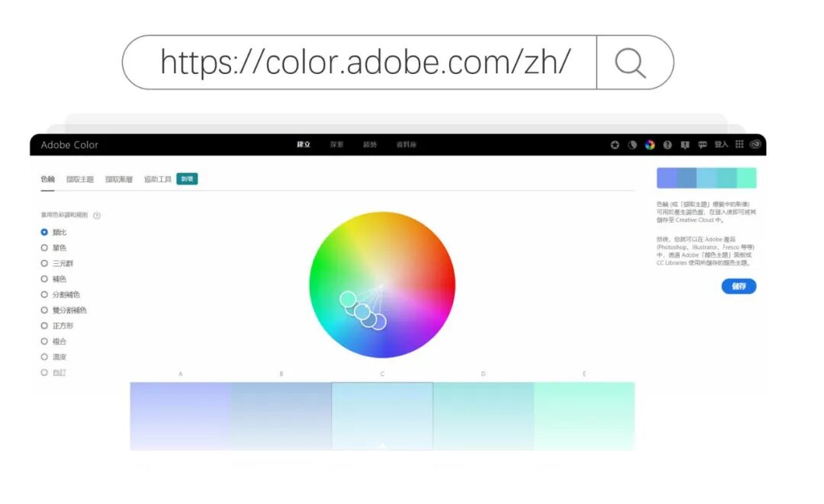Switch to the 擷取漸層 tab
Screen dimensions: 824x504
pos(119,179)
